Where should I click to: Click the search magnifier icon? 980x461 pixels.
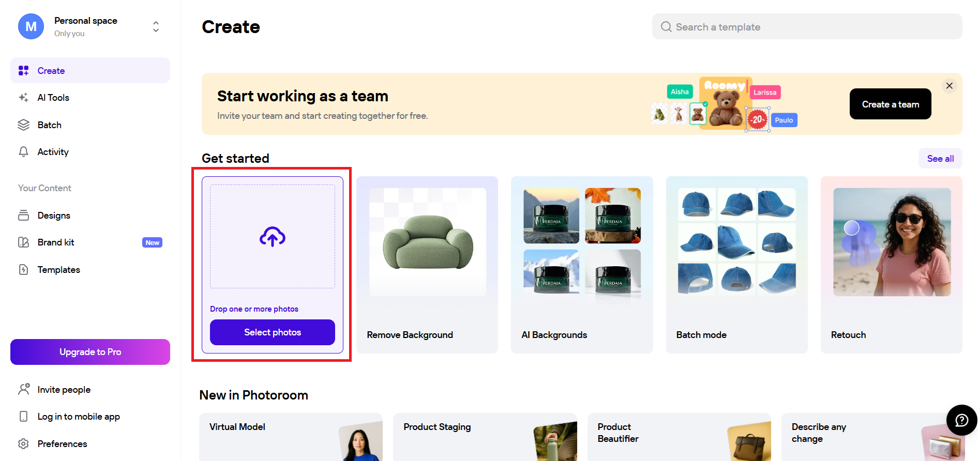pyautogui.click(x=666, y=27)
